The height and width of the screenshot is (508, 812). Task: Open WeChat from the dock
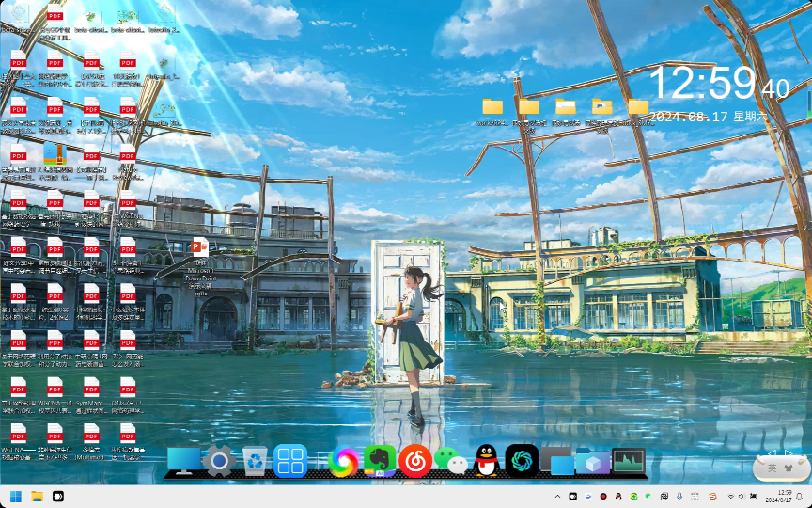coord(450,460)
